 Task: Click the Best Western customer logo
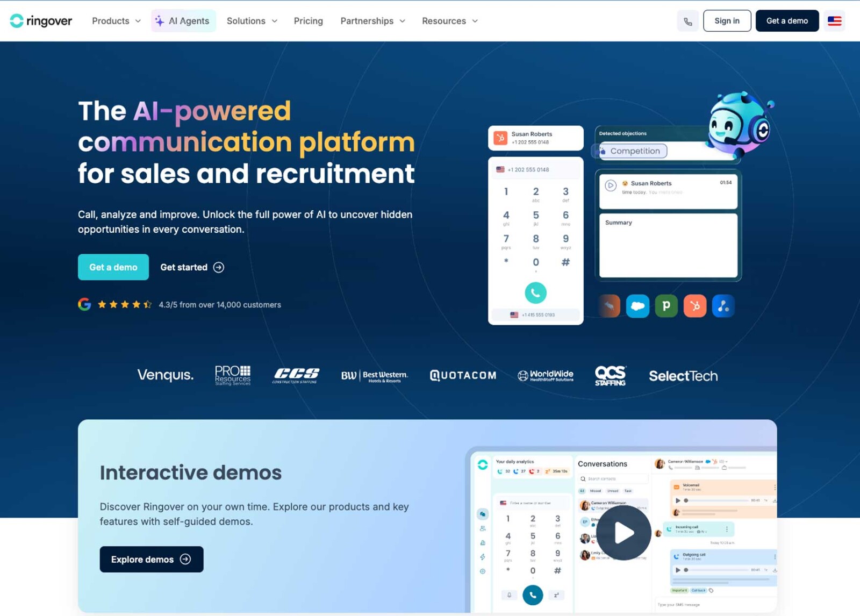[374, 376]
